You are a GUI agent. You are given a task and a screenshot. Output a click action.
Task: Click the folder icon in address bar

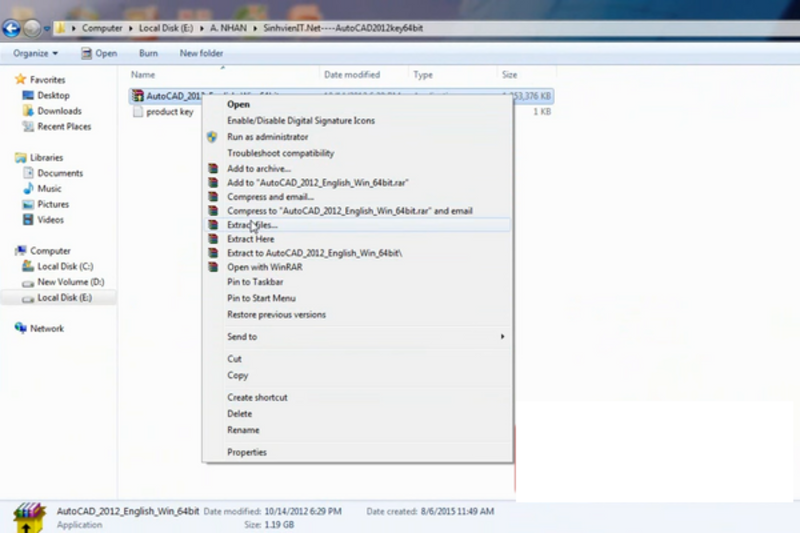pos(60,28)
